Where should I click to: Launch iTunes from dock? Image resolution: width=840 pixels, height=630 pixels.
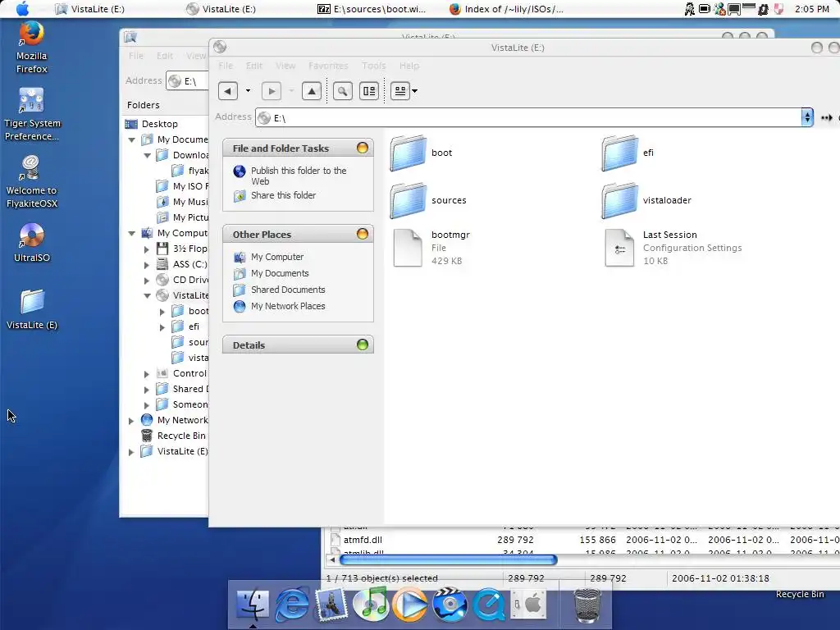(x=371, y=605)
